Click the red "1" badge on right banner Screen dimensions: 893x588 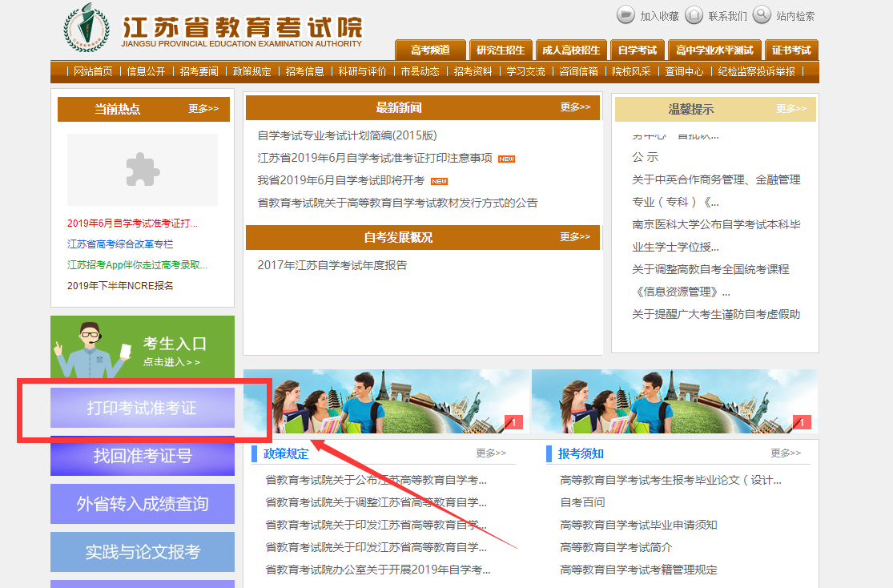[802, 422]
